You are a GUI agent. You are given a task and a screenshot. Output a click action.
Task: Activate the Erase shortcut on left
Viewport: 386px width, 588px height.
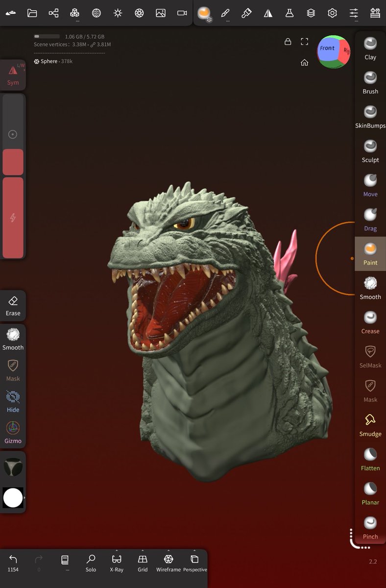(x=13, y=306)
